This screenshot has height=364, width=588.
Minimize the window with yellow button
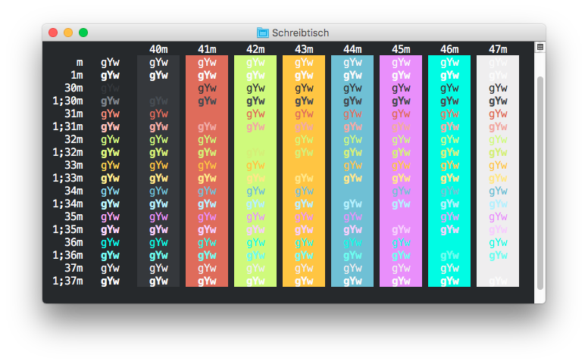(x=68, y=33)
